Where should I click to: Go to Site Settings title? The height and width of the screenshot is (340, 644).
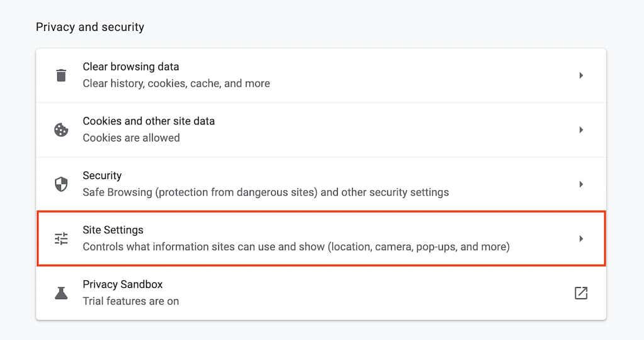[x=113, y=230]
